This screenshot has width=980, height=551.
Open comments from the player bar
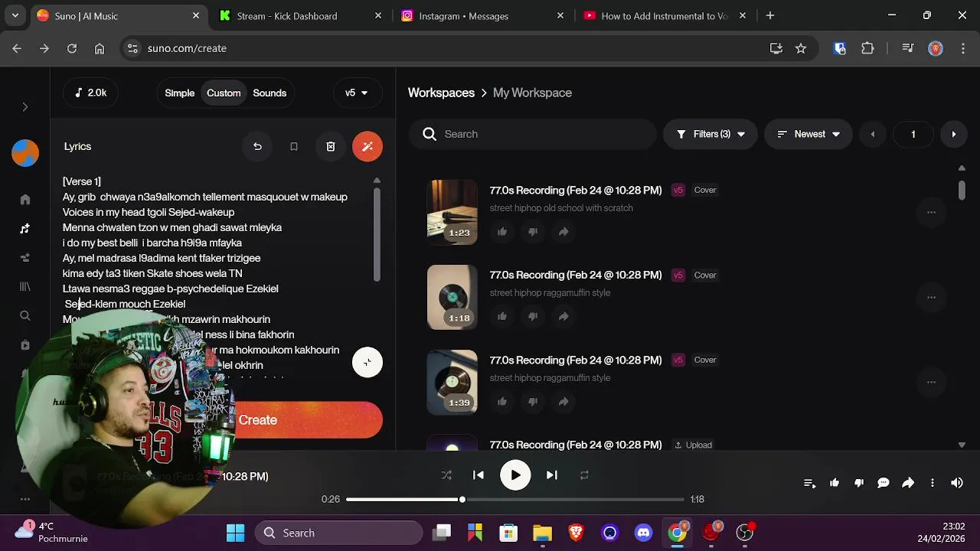point(884,483)
